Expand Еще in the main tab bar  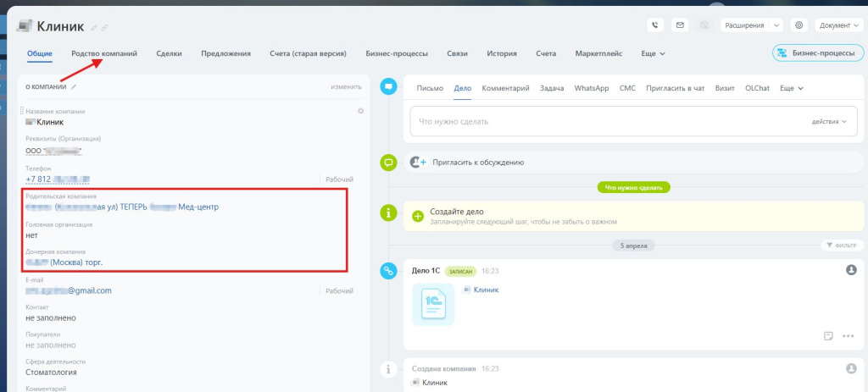coord(654,53)
